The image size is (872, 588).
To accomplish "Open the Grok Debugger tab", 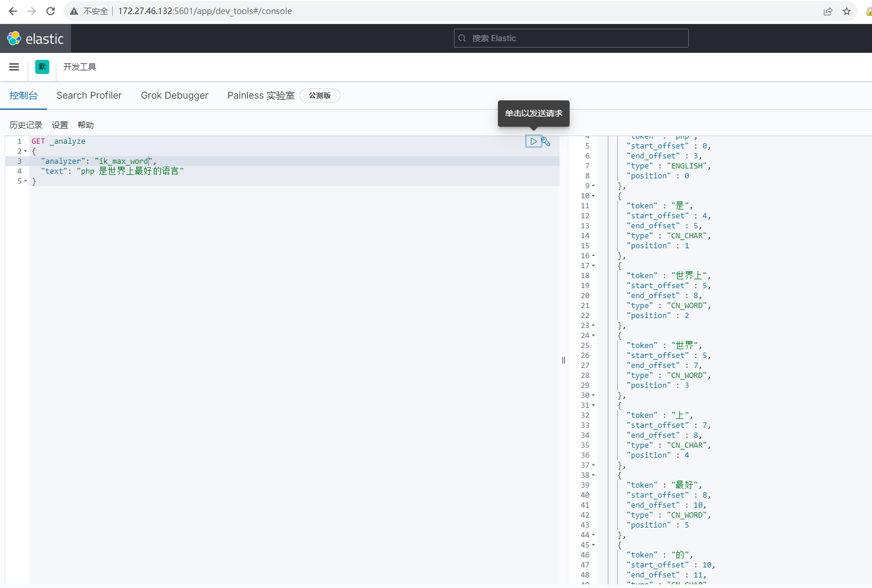I will click(174, 96).
